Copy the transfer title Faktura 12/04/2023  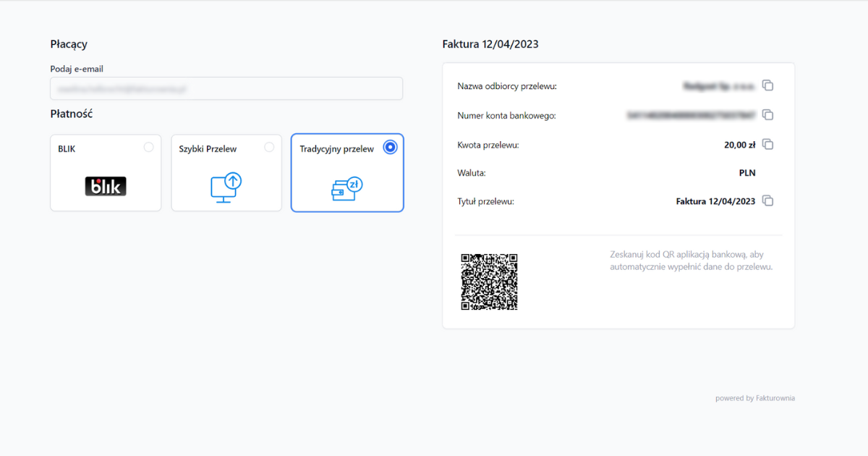point(767,200)
